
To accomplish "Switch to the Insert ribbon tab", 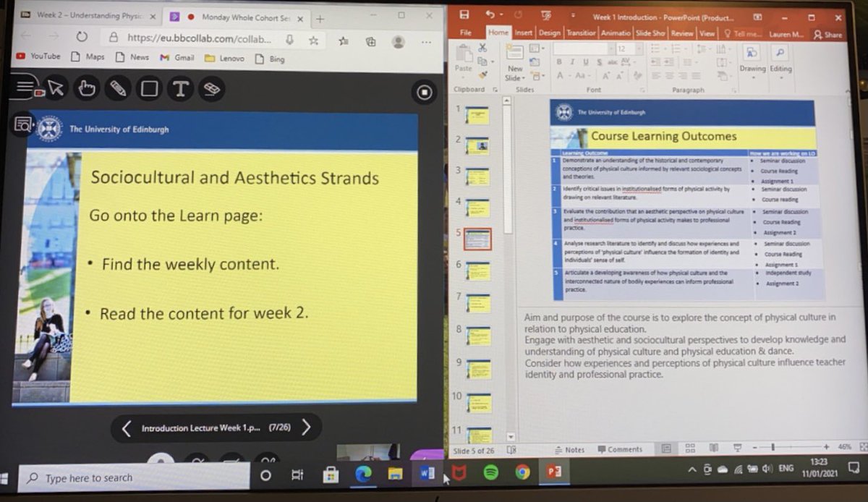I will point(524,33).
